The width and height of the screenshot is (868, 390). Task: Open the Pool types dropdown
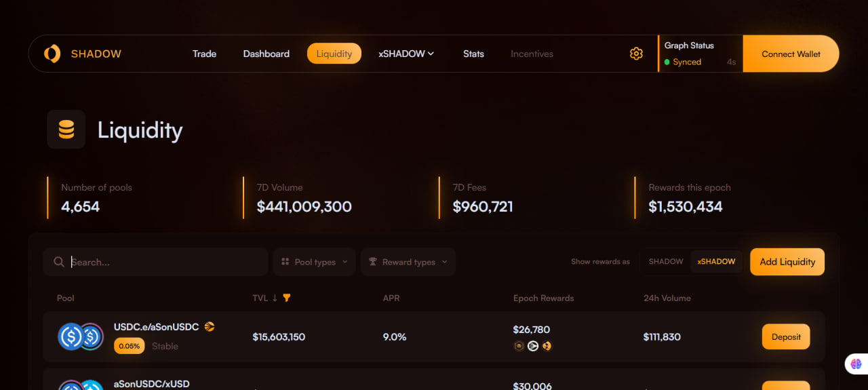point(315,262)
